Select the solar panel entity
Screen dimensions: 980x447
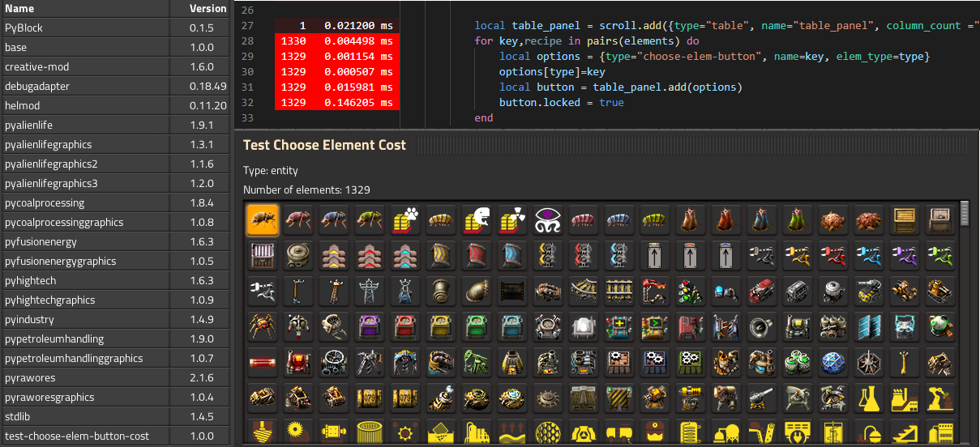coord(868,326)
